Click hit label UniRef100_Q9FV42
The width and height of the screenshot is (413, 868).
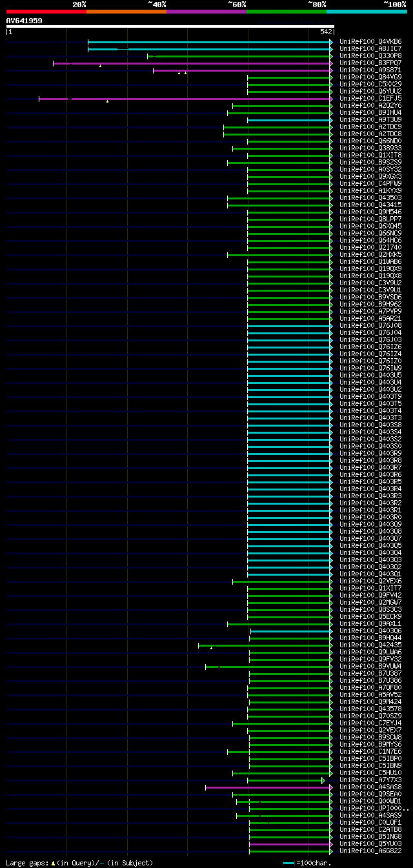370,596
